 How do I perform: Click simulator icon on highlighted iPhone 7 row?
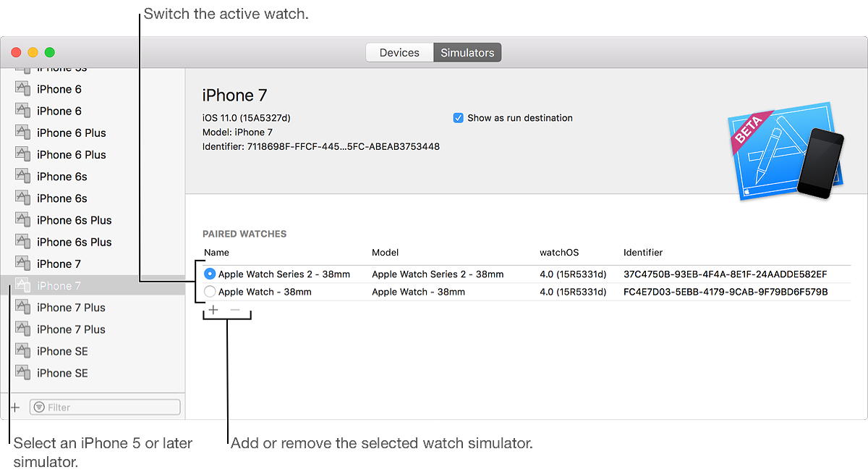[23, 285]
